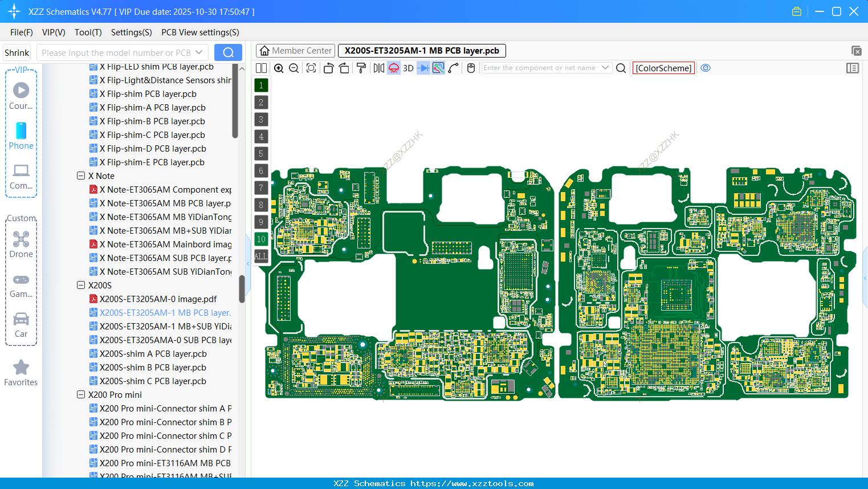
Task: Open the Drone category in sidebar
Action: [x=21, y=244]
